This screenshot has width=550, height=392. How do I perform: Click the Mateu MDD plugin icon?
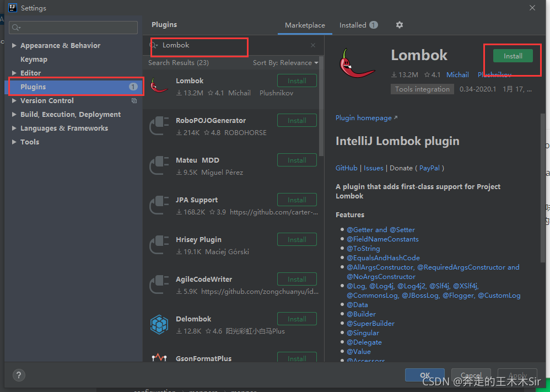pyautogui.click(x=159, y=165)
